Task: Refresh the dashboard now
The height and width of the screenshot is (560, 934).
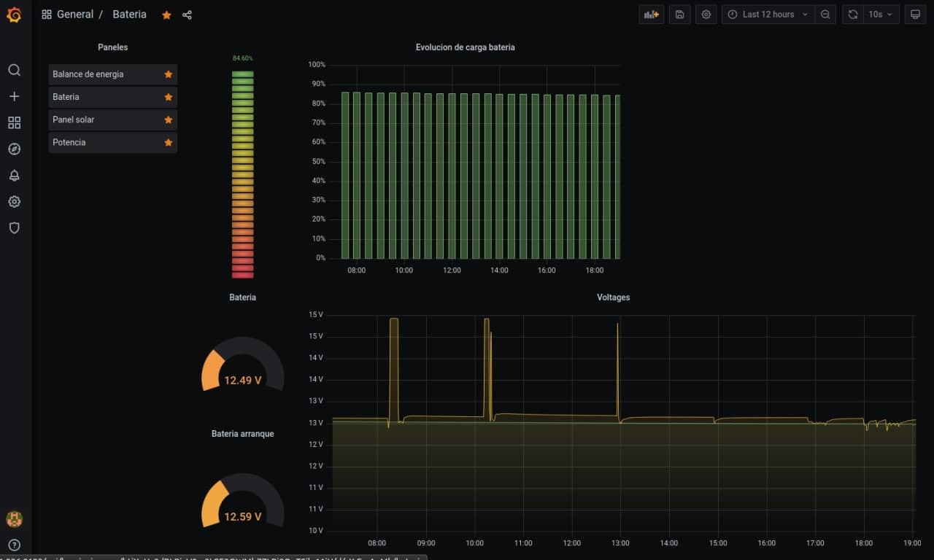Action: (x=852, y=15)
